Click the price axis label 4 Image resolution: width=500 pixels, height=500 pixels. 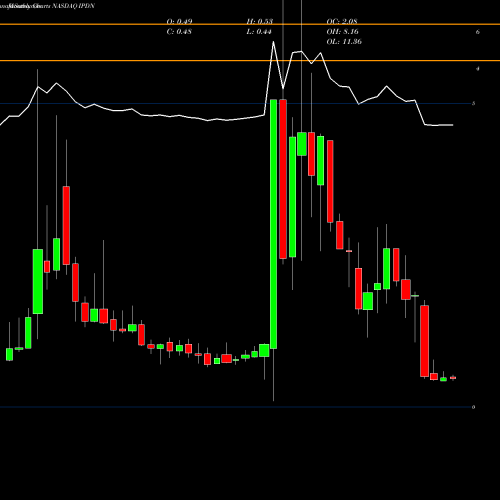coord(478,69)
